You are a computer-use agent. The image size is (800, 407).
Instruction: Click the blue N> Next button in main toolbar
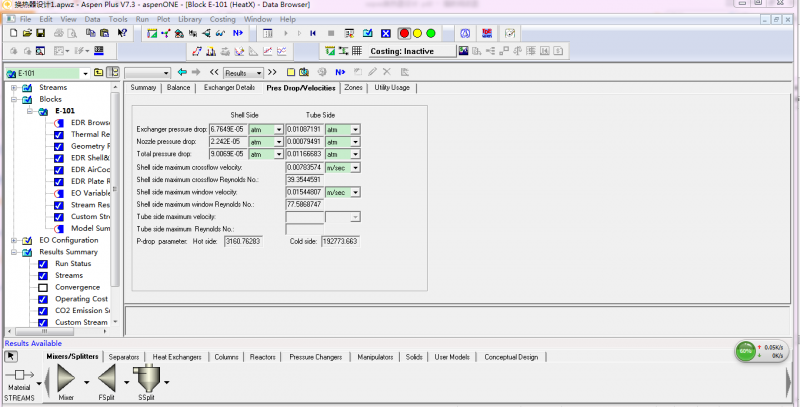pyautogui.click(x=238, y=33)
